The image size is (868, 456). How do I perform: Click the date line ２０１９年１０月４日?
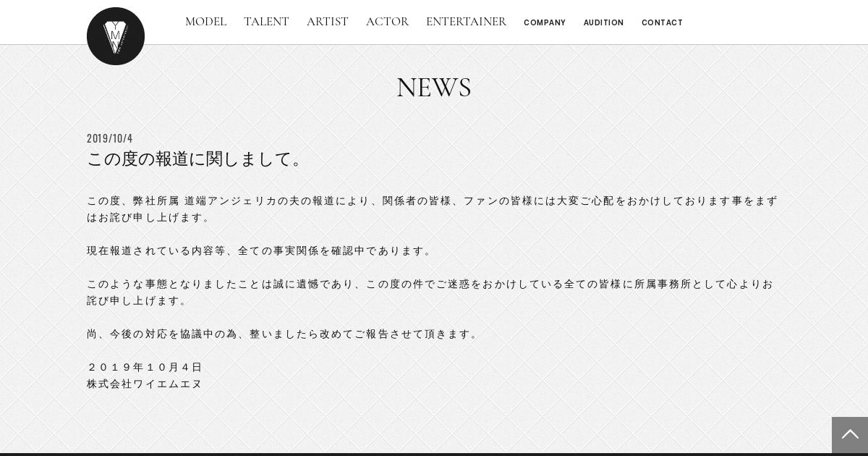(145, 367)
